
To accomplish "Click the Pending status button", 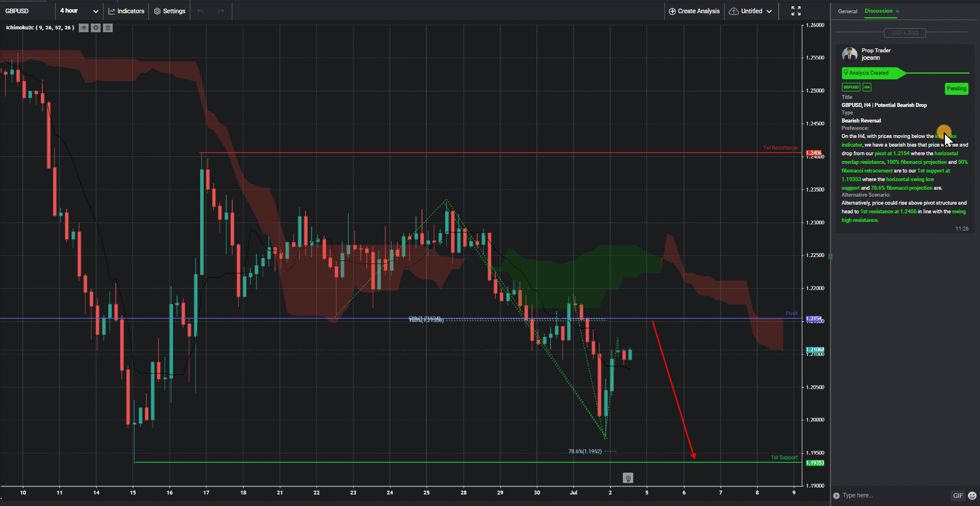I will pyautogui.click(x=956, y=89).
